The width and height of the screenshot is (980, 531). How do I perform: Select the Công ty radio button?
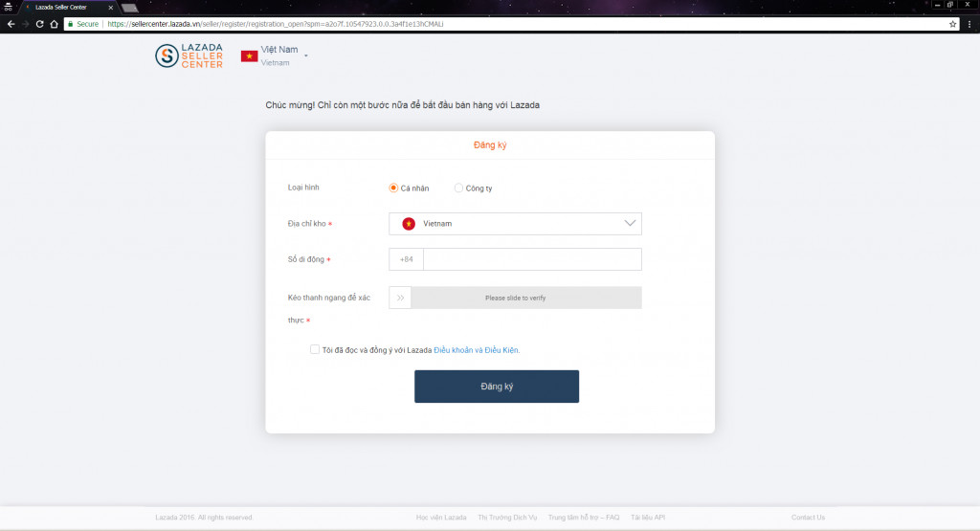pos(458,188)
